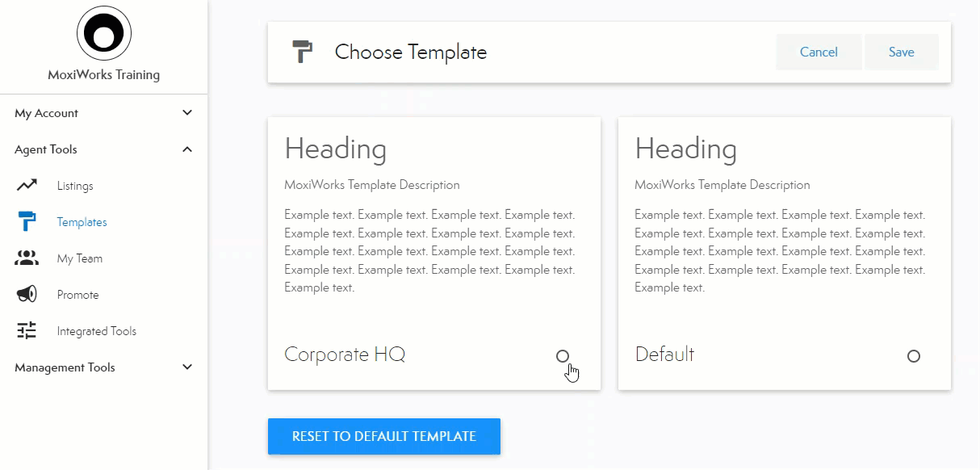This screenshot has width=980, height=470.
Task: Open Integrated Tools in the sidebar
Action: (x=96, y=331)
